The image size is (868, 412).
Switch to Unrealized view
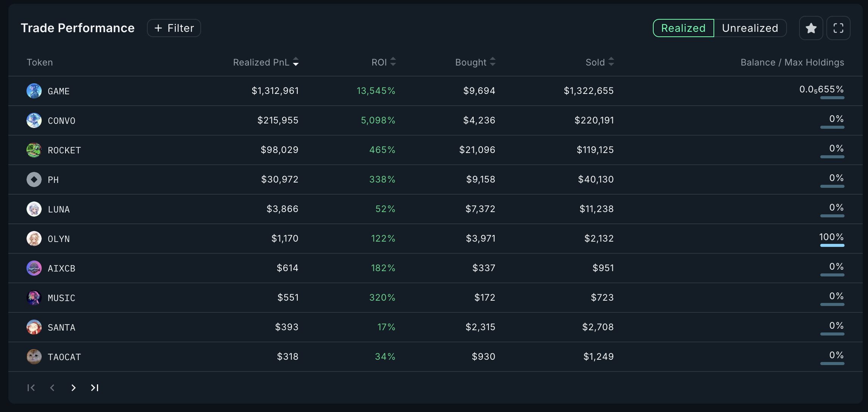click(x=750, y=28)
